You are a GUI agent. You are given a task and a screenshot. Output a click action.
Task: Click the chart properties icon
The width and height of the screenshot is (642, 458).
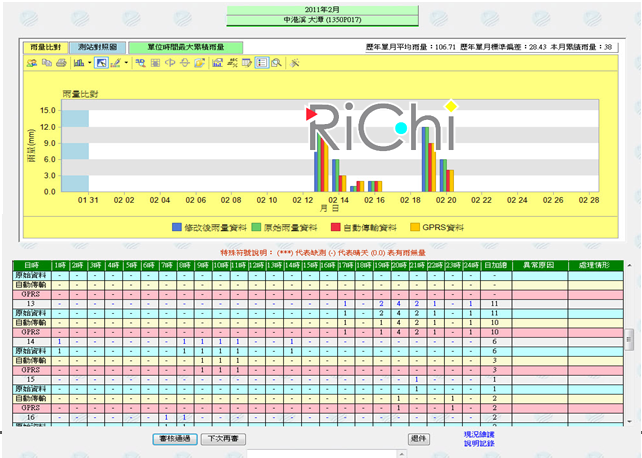[x=217, y=63]
